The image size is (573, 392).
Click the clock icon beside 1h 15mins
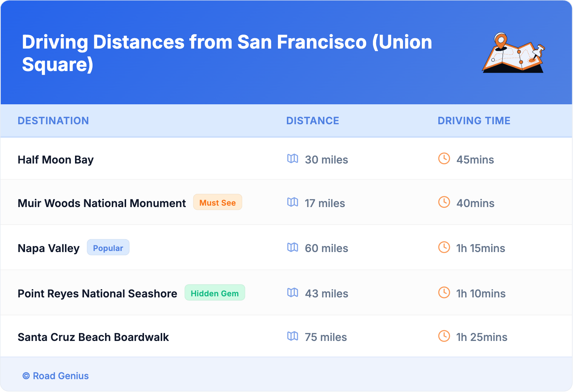(x=444, y=247)
